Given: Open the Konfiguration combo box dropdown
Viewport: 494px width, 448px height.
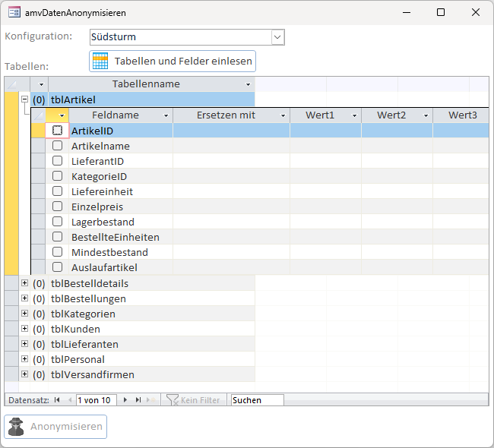Looking at the screenshot, I should point(277,37).
